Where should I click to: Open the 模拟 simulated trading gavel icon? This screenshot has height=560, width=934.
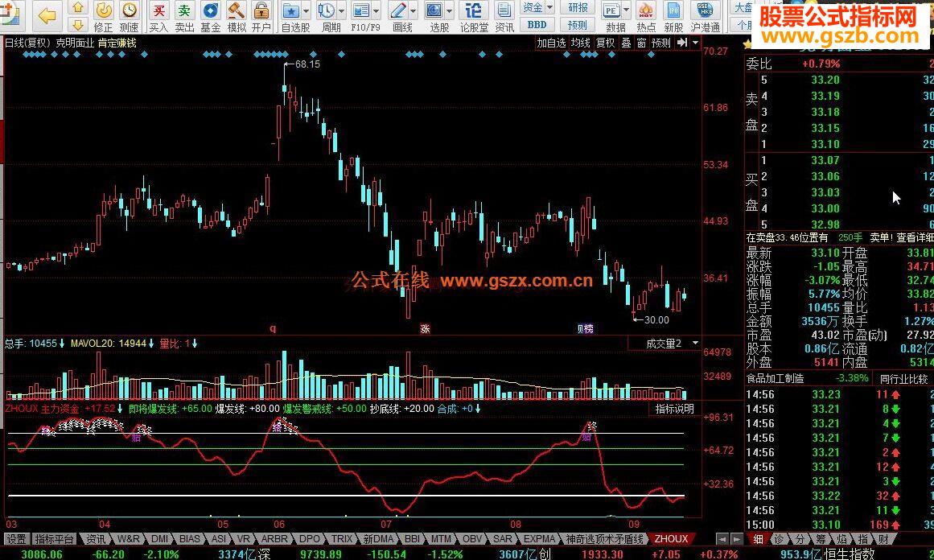(237, 17)
